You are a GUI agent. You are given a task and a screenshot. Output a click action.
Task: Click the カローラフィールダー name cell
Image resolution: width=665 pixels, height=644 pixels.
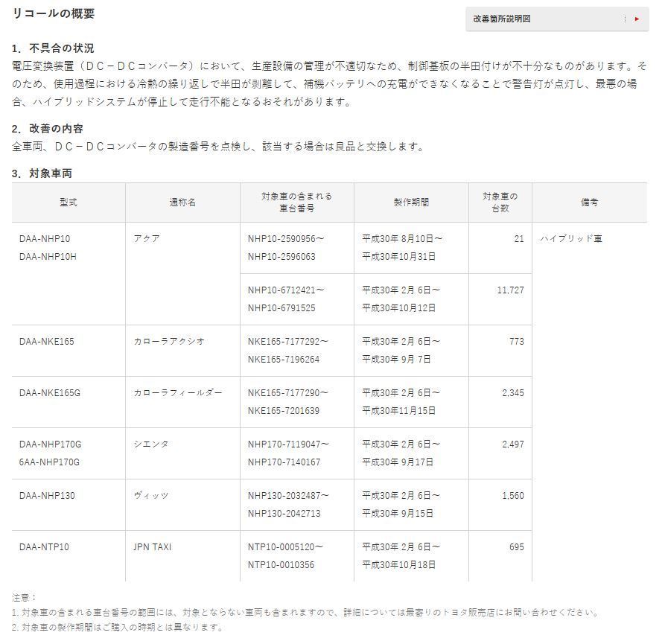click(178, 392)
